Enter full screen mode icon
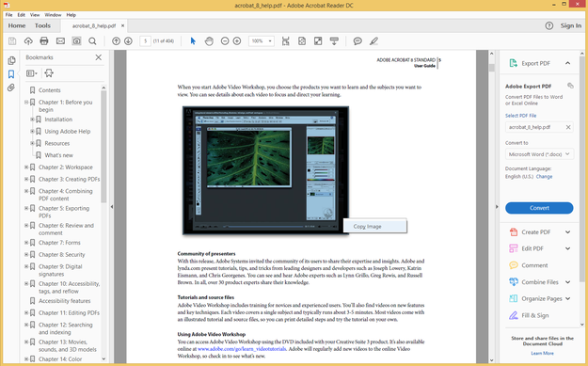This screenshot has height=366, width=588. coord(318,41)
